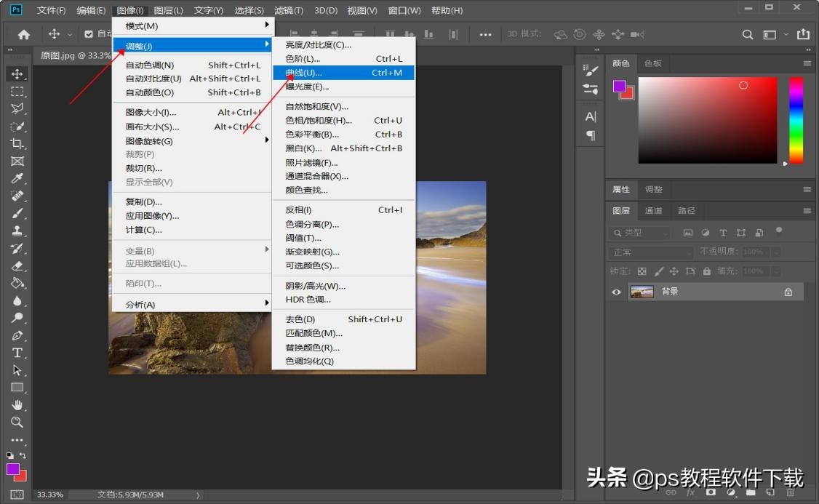
Task: Select the Rectangular Marquee tool
Action: (17, 92)
